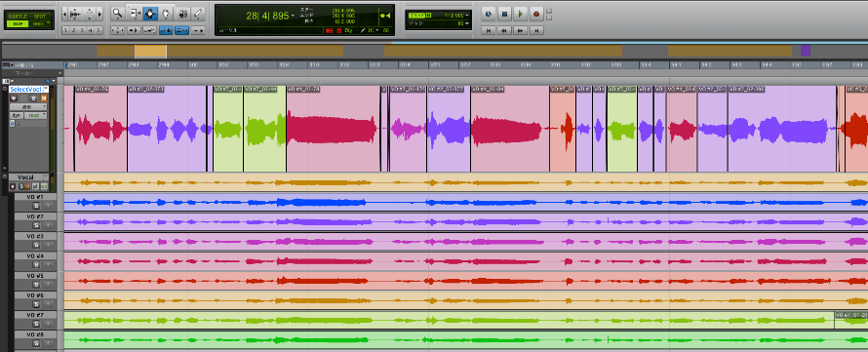Click the purple block in universe overview

pyautogui.click(x=806, y=51)
